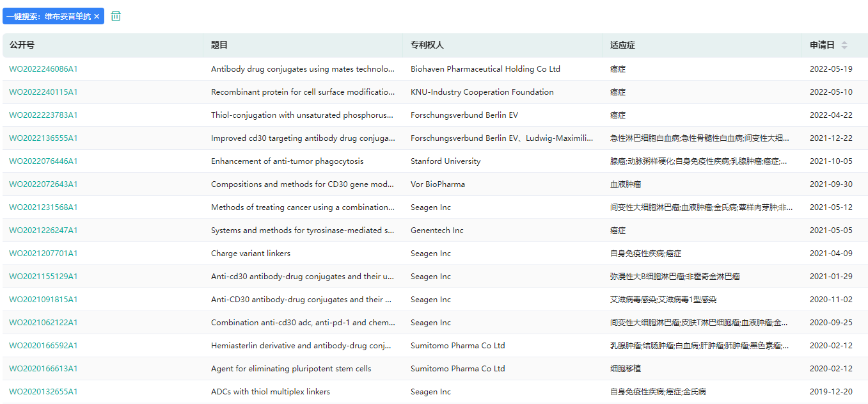Open patent WO2021091815A1
868x404 pixels.
(43, 300)
